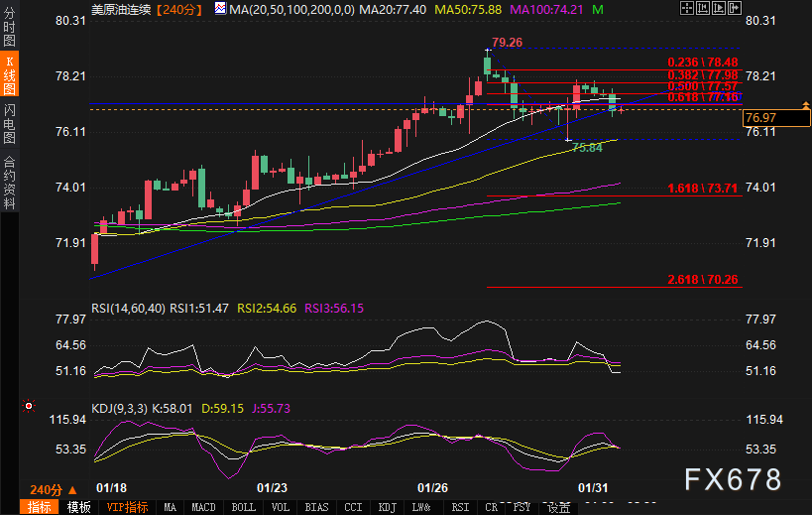Screen dimensions: 812x515
Task: Click the orange price marker arrow on axis
Action: coord(806,105)
